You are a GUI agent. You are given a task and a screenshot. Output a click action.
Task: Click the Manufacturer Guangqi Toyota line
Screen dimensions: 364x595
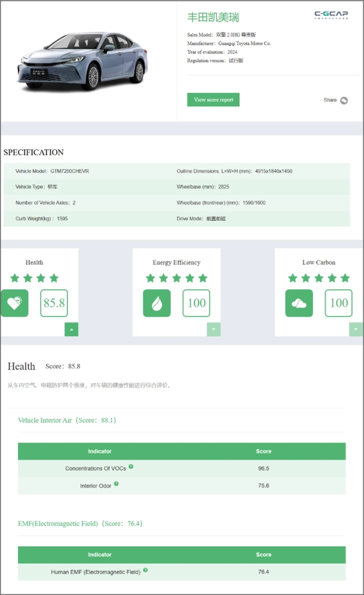pos(229,43)
